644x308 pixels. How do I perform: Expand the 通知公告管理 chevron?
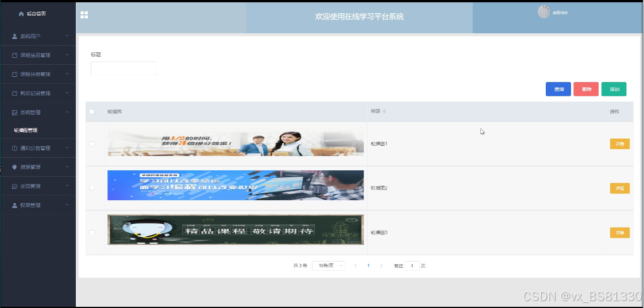click(x=67, y=147)
